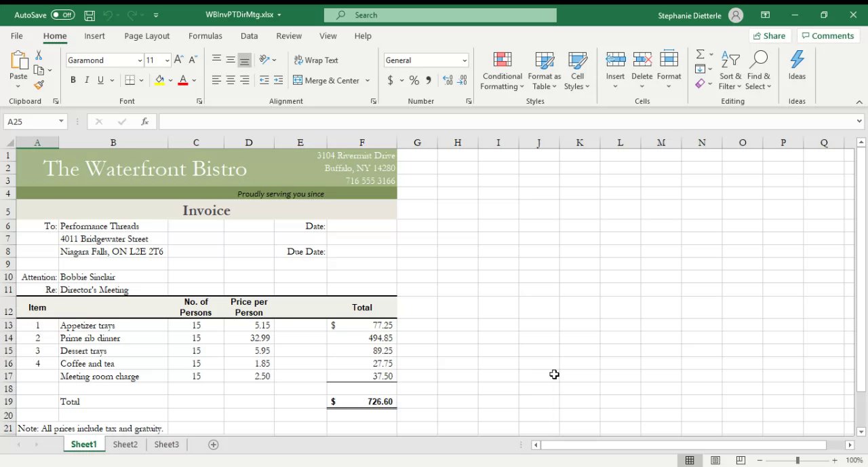Click the zoom slider handle
Screen dimensions: 868x467
coord(797,460)
